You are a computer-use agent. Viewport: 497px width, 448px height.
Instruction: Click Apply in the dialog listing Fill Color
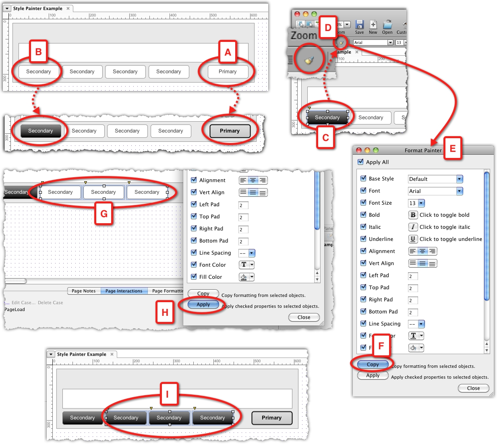[x=203, y=305]
